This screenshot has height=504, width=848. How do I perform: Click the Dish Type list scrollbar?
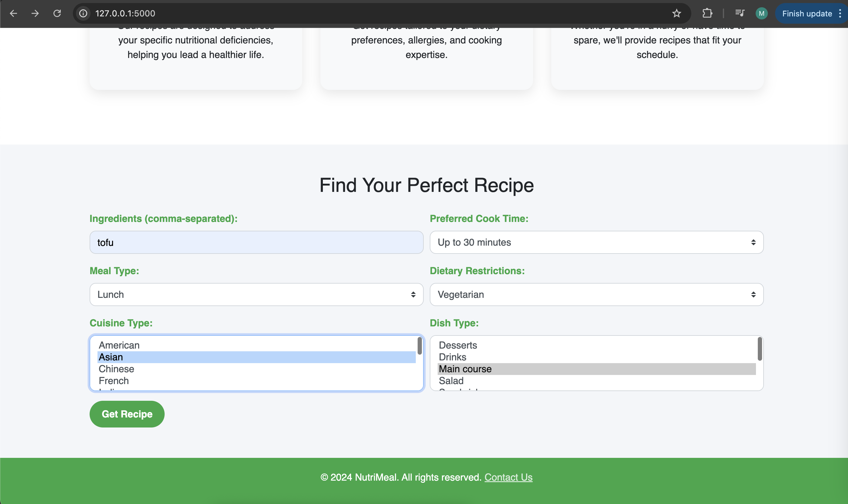pos(760,349)
